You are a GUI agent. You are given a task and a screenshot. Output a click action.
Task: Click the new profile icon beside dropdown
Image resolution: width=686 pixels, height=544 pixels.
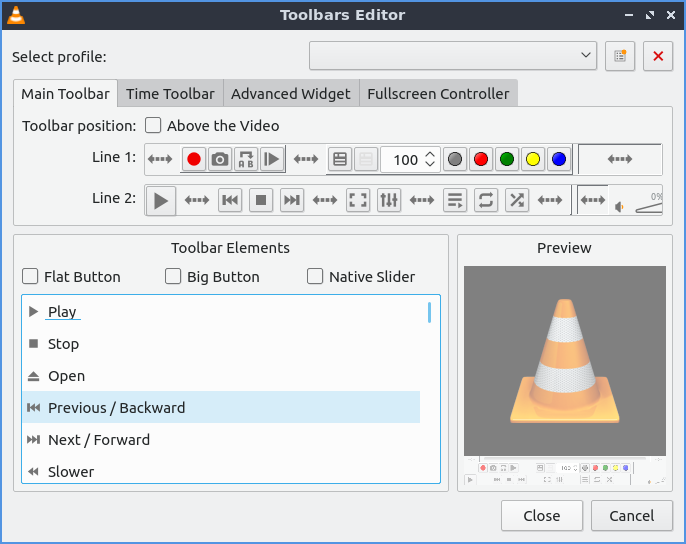620,56
